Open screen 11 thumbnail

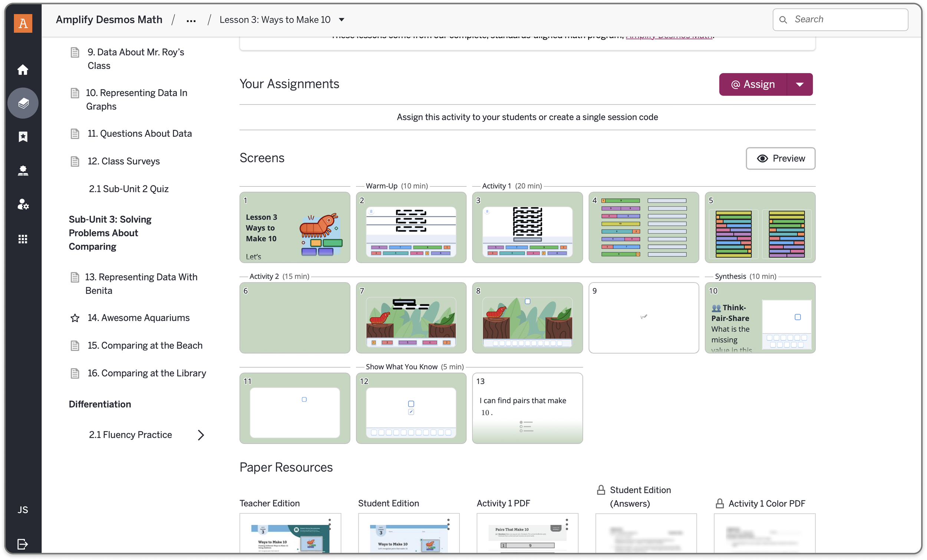[x=294, y=408]
